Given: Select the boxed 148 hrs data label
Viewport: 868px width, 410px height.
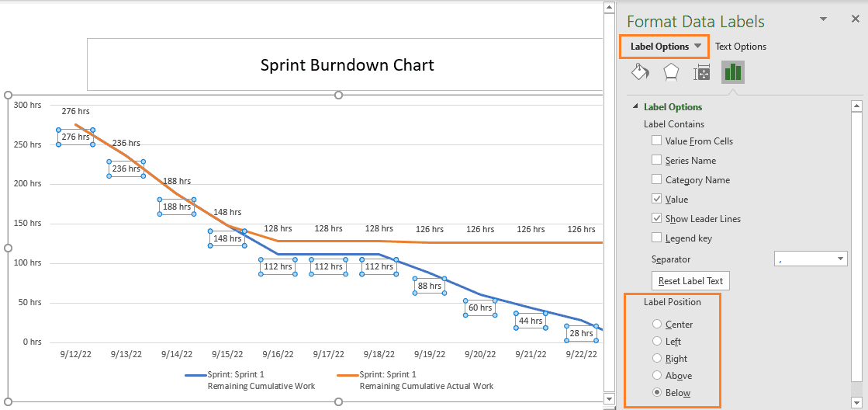Looking at the screenshot, I should point(227,238).
